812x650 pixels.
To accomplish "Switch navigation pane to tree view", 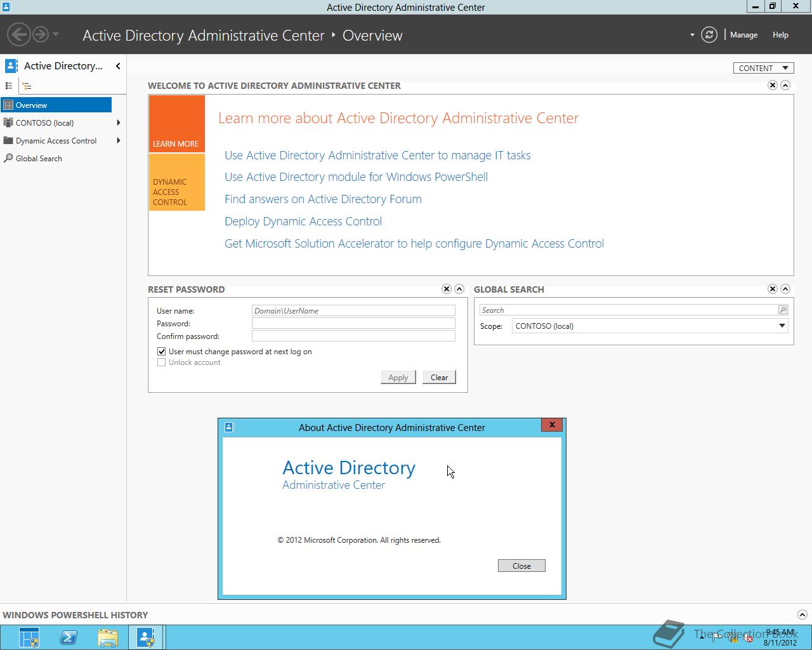I will (27, 86).
